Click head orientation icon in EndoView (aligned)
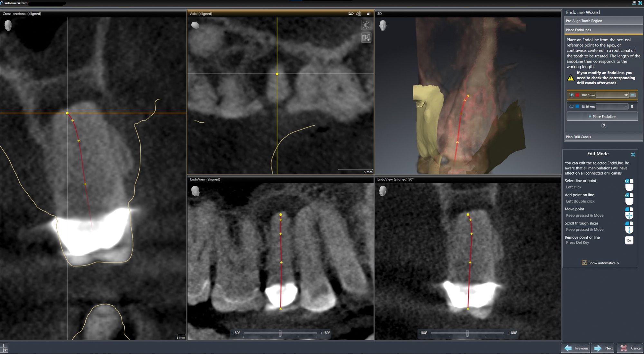This screenshot has height=354, width=644. coord(195,191)
